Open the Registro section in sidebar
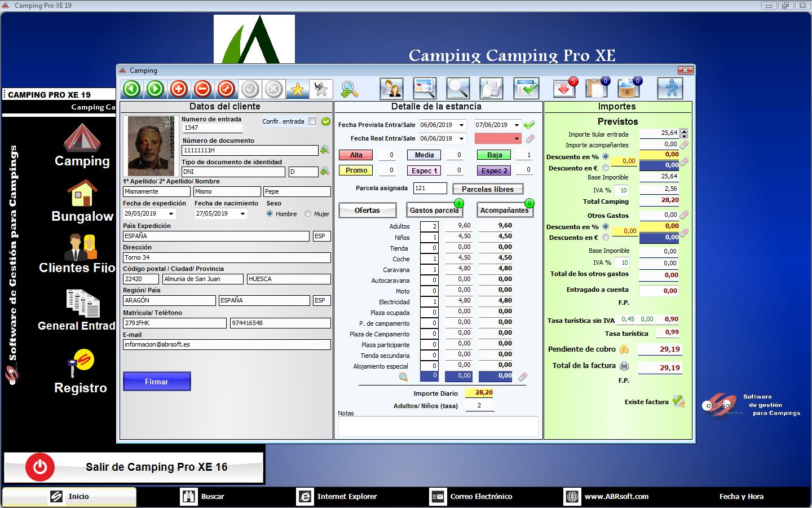Screen dimensions: 812x508 click(x=81, y=371)
